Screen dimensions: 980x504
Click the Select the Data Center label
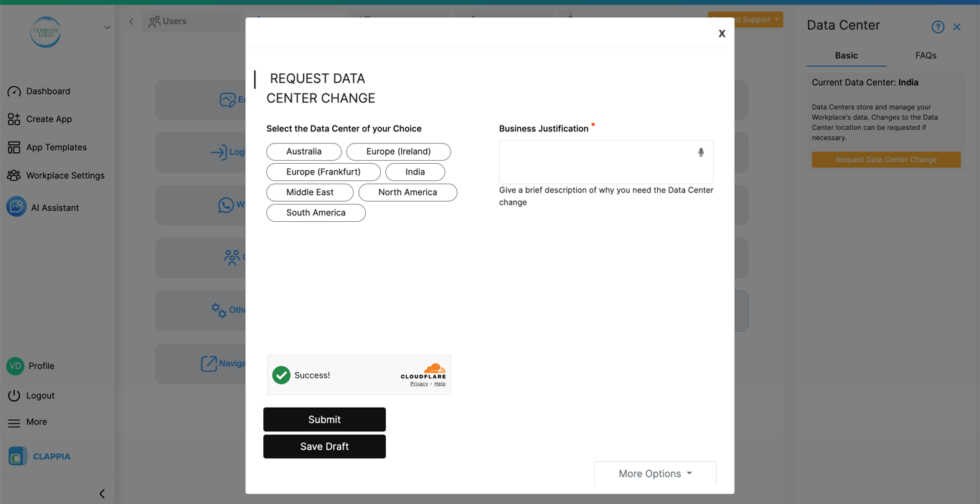pyautogui.click(x=344, y=129)
